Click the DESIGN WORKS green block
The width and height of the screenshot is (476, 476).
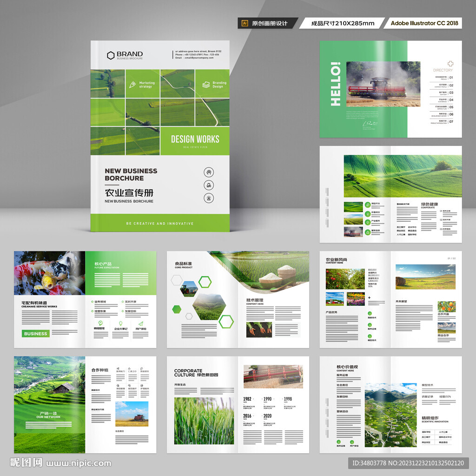click(x=195, y=141)
